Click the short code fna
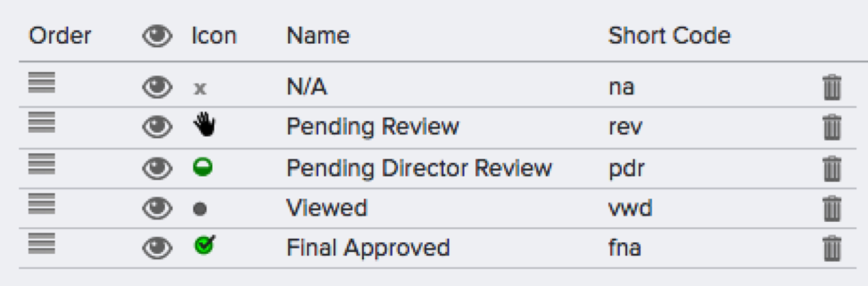 point(625,248)
